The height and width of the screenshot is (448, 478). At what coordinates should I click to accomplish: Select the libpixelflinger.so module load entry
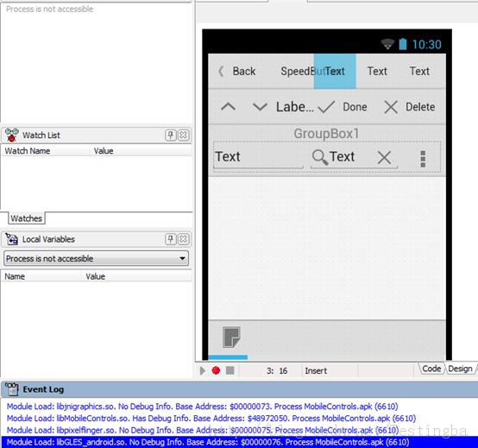tap(203, 430)
